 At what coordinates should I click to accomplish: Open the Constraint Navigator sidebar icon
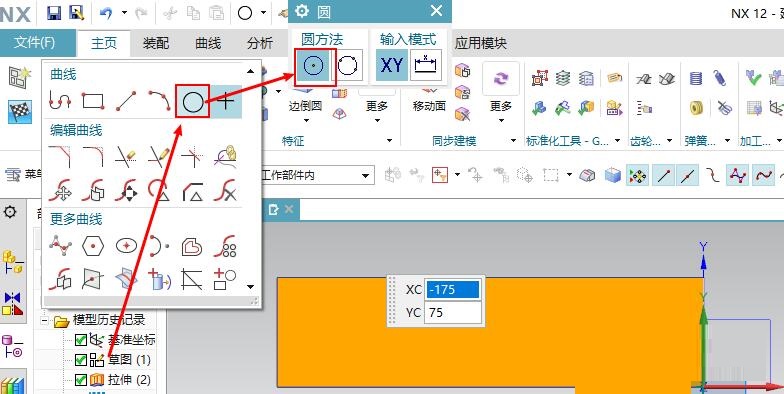click(13, 304)
